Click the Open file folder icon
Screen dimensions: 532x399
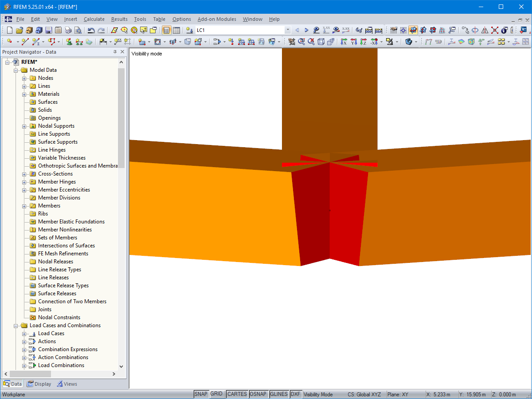click(x=19, y=30)
